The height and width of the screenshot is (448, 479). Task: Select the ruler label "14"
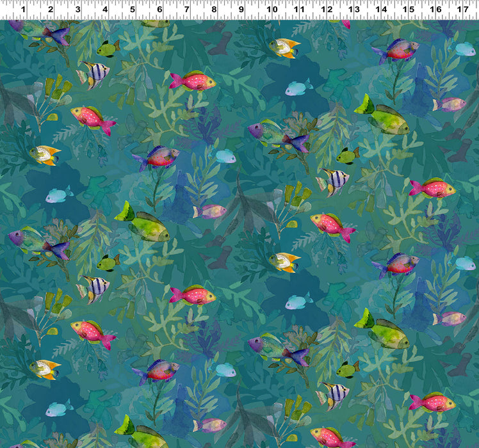pos(381,10)
